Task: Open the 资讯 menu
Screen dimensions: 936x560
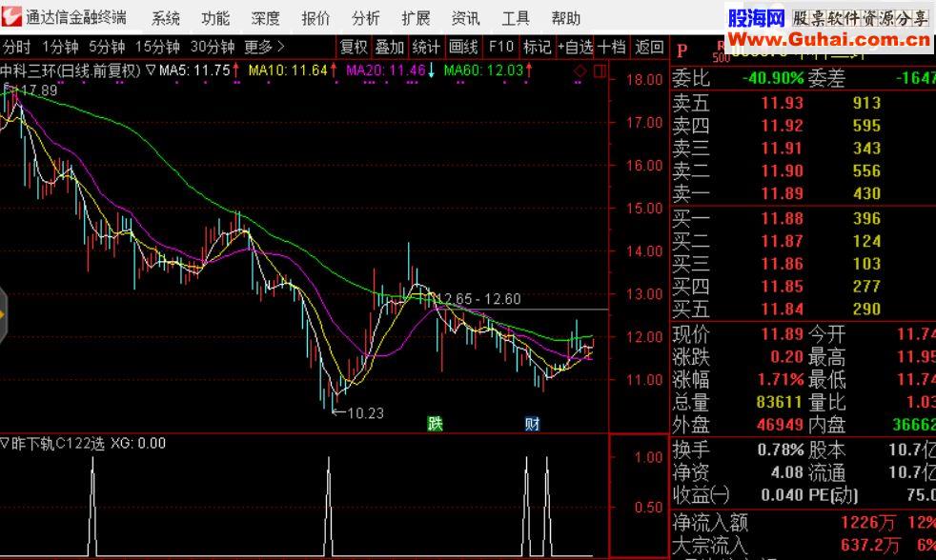Action: tap(465, 18)
